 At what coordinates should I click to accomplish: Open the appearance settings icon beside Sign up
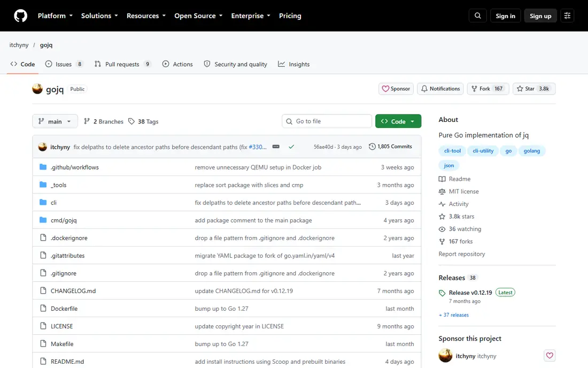tap(567, 16)
